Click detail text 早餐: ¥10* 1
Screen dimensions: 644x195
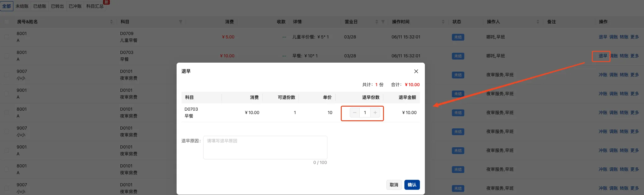pos(305,56)
